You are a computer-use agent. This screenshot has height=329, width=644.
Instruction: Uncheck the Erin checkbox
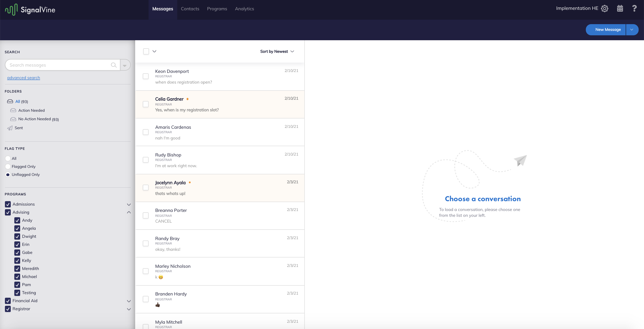click(17, 244)
